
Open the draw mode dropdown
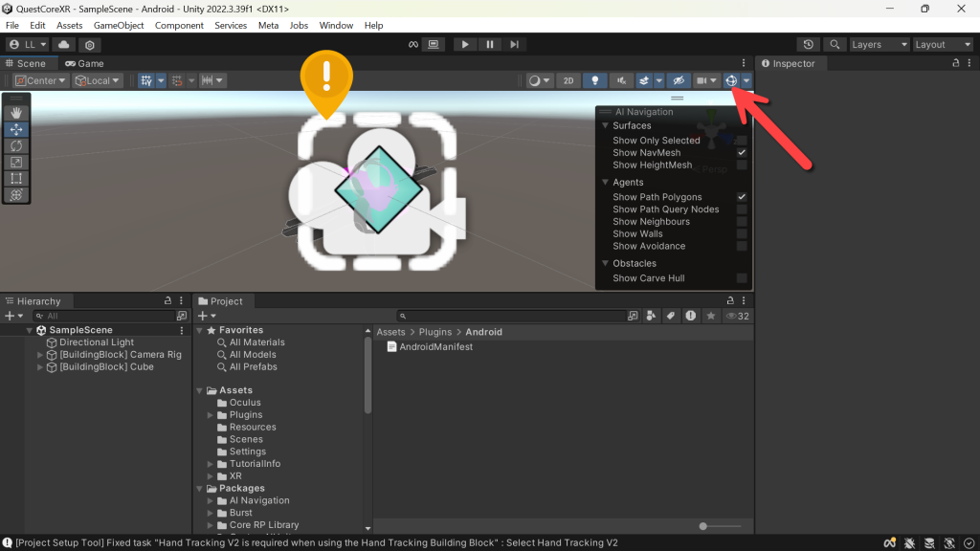539,80
